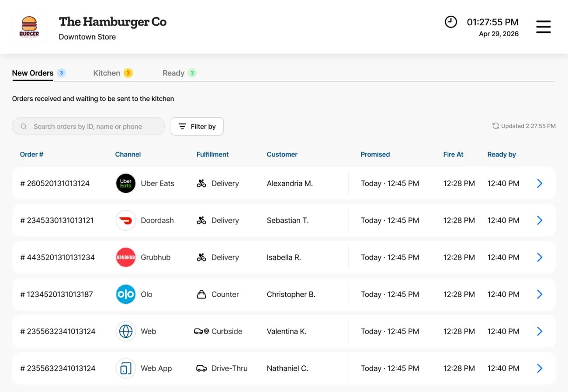Click the Kitchen count badge
This screenshot has height=392, width=568.
pyautogui.click(x=128, y=73)
